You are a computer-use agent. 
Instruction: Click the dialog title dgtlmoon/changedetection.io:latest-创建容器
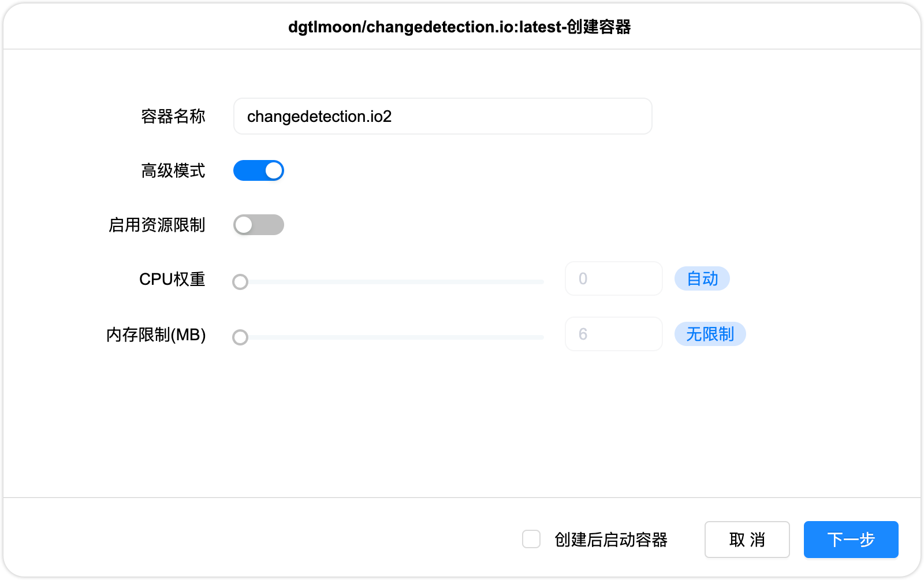click(460, 27)
